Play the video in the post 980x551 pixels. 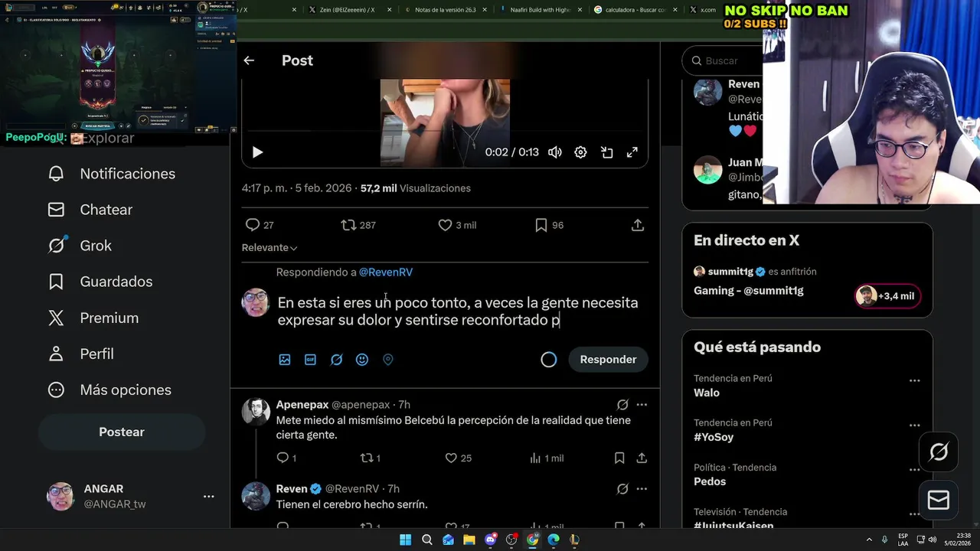point(257,152)
